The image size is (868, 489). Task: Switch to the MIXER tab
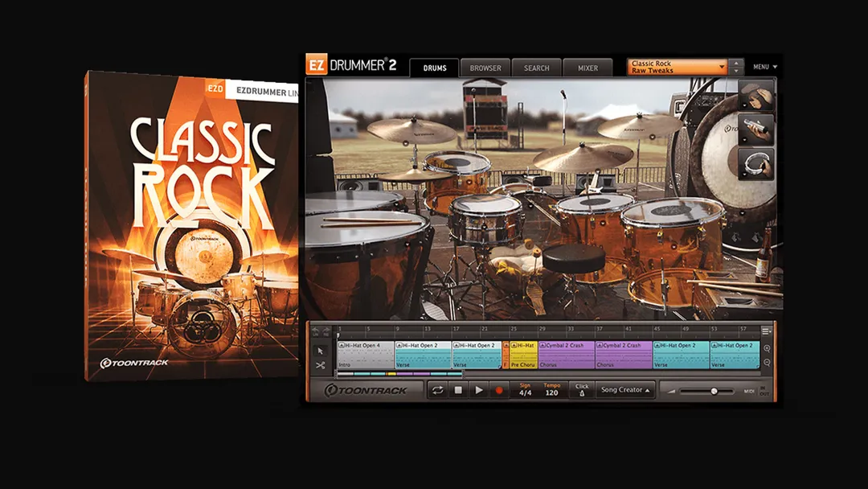pos(588,68)
